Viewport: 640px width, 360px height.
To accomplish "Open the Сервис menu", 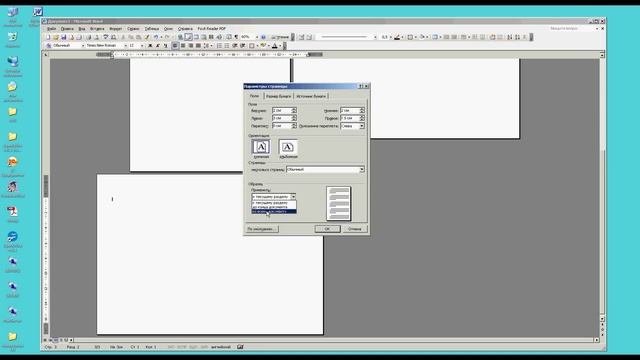I will click(x=133, y=29).
